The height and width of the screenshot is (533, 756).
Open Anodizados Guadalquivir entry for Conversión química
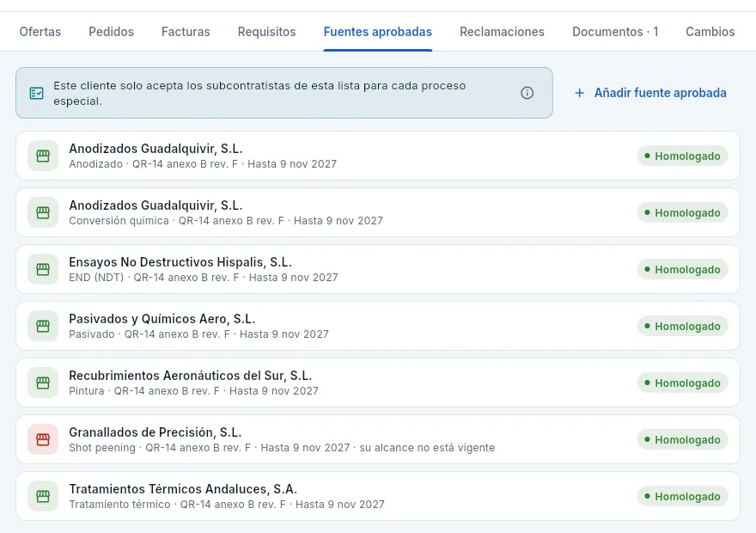coord(377,212)
